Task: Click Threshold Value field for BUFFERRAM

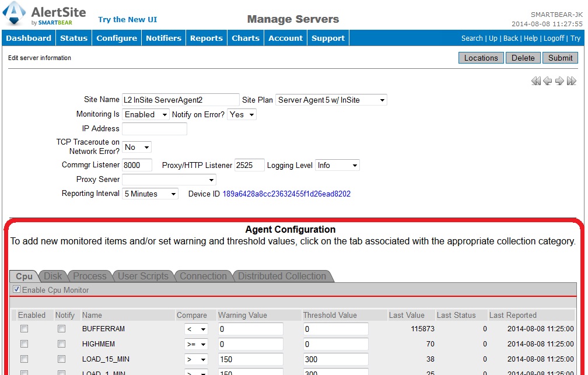Action: point(335,329)
